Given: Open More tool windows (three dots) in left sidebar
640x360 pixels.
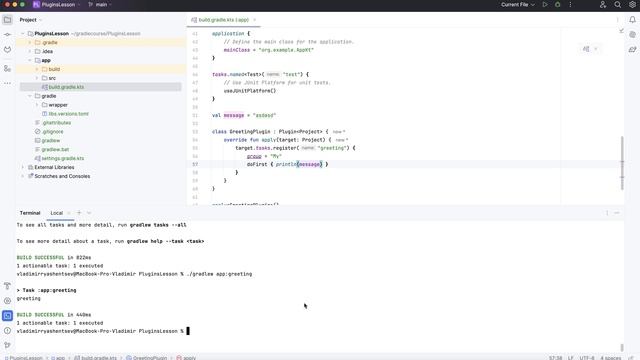Looking at the screenshot, I should click(7, 83).
